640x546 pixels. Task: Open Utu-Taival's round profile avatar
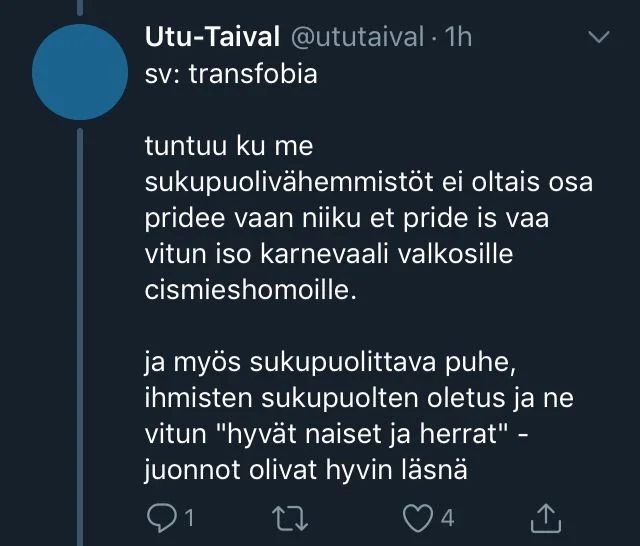point(79,76)
